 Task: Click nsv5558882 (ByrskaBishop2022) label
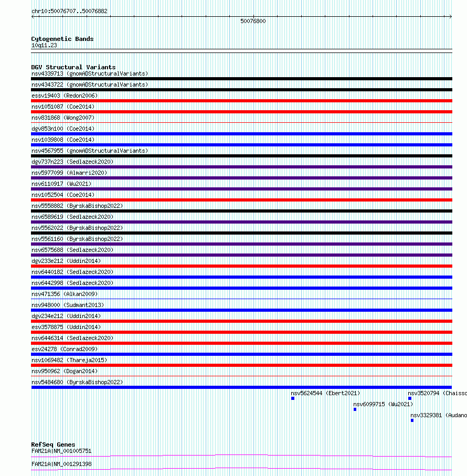point(77,206)
